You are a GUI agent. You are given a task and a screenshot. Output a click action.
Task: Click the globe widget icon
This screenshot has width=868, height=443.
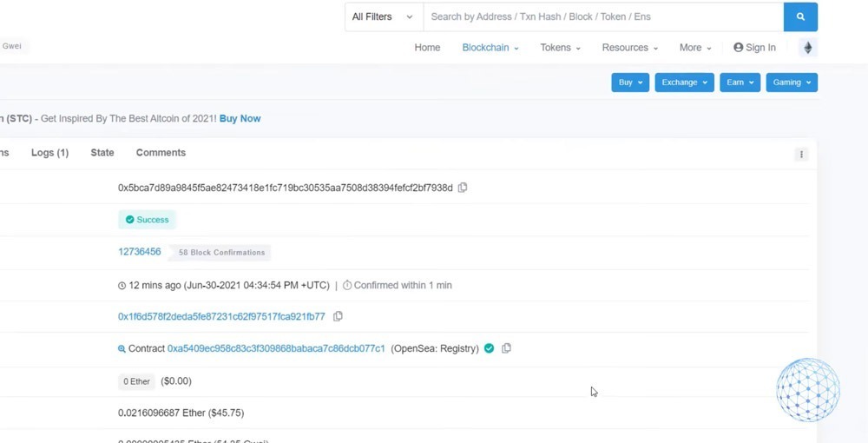click(x=807, y=390)
